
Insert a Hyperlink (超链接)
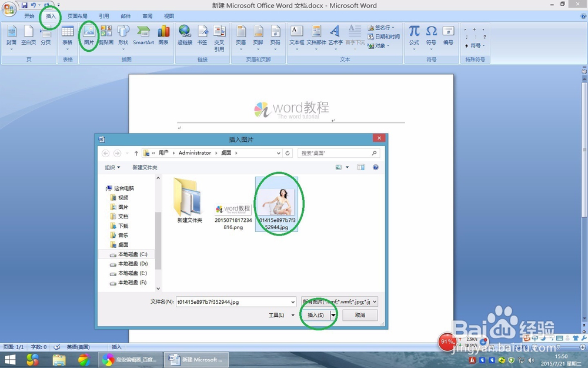coord(185,36)
